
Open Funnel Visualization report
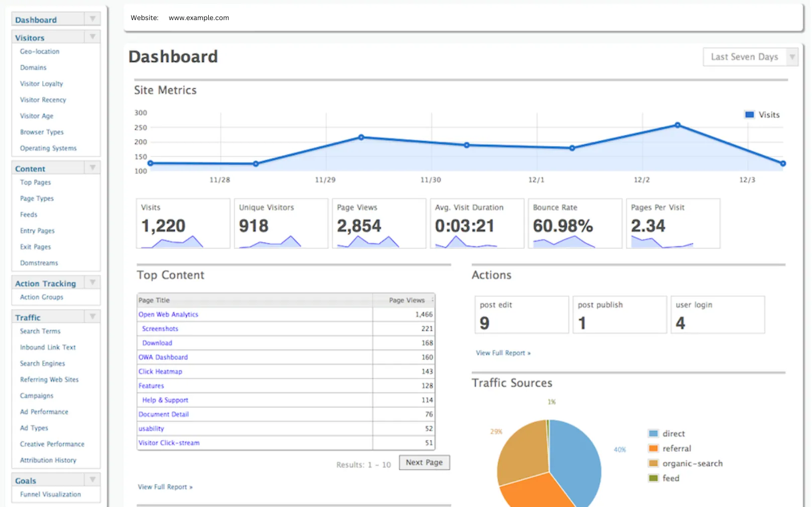pyautogui.click(x=50, y=494)
